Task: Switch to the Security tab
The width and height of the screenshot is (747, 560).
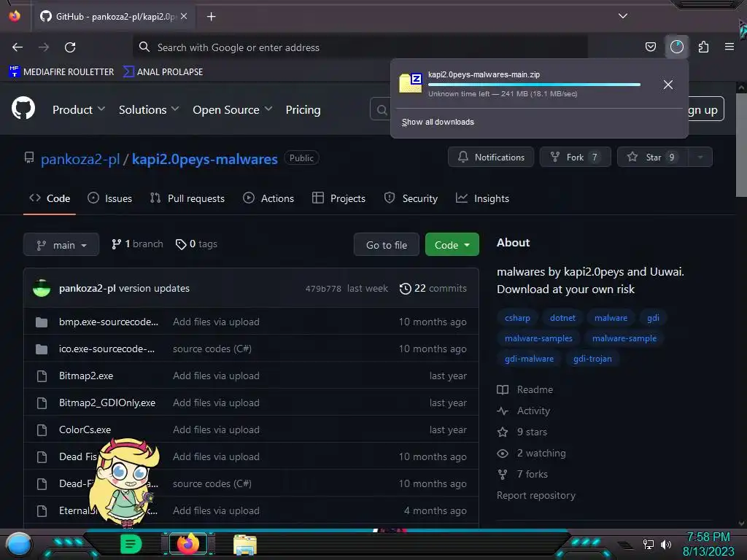Action: click(411, 198)
